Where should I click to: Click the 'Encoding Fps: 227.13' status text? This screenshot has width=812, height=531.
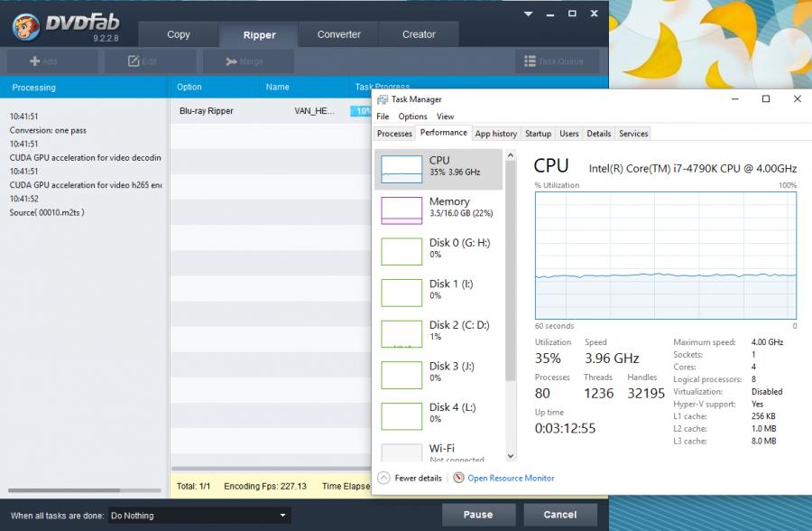[x=265, y=486]
